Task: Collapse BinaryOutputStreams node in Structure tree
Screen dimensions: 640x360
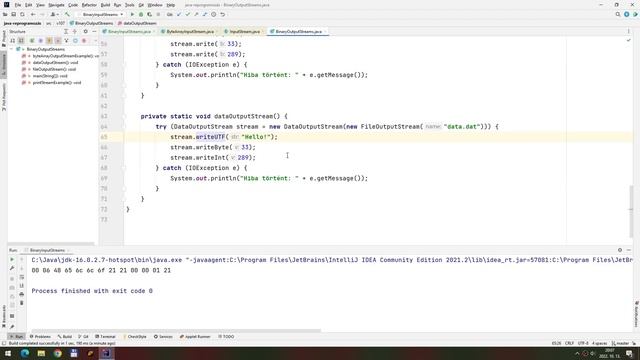Action: click(12, 49)
